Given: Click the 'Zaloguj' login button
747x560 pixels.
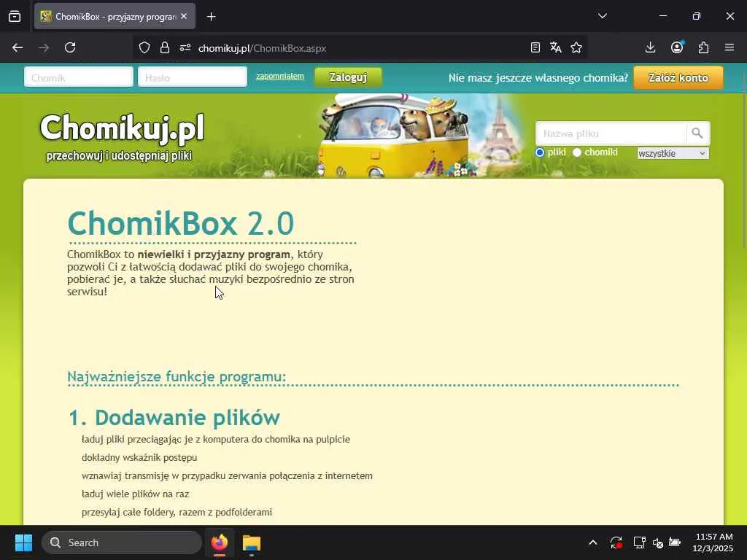Looking at the screenshot, I should tap(348, 77).
